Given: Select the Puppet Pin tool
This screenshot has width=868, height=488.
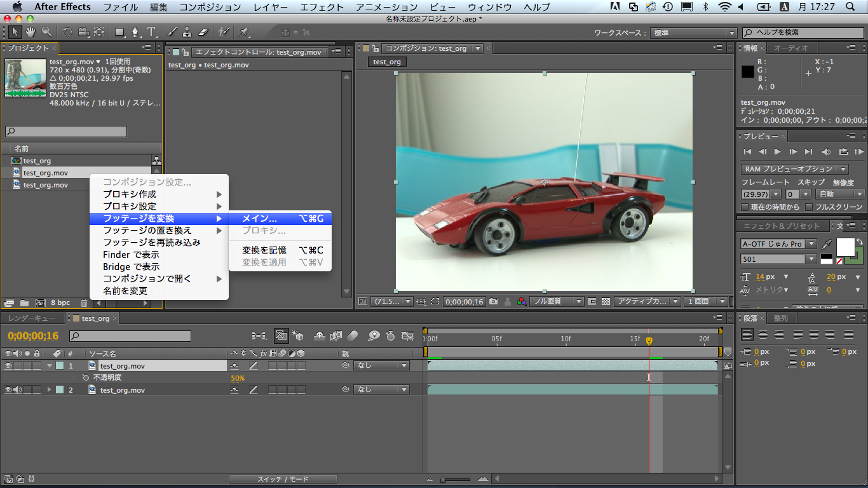Looking at the screenshot, I should (245, 32).
